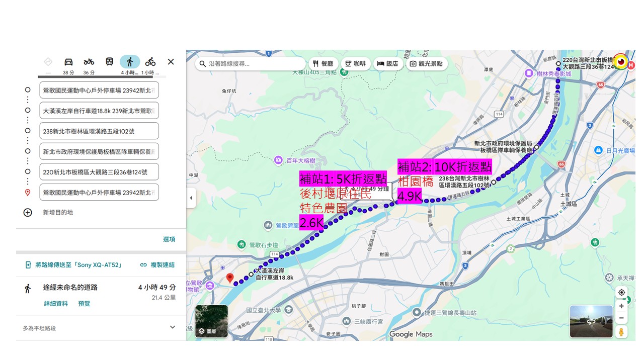Screen dimensions: 644x362
Task: Collapse the side panel arrow
Action: [191, 198]
